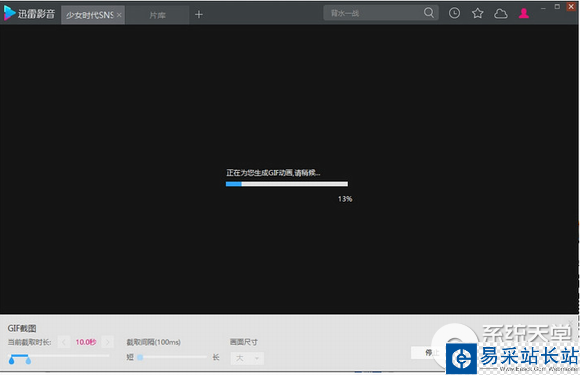Click the 10.0秒 duration value

click(86, 342)
